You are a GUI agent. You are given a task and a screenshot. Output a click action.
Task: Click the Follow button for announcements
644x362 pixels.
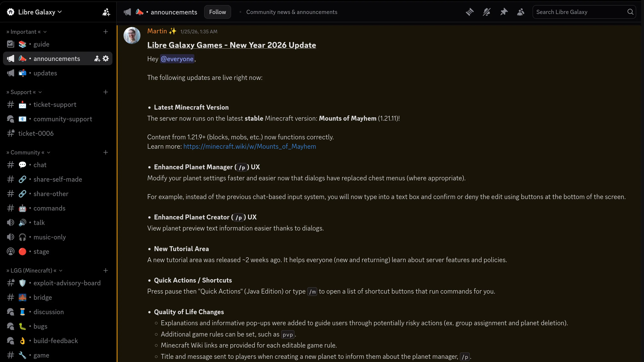pos(217,12)
